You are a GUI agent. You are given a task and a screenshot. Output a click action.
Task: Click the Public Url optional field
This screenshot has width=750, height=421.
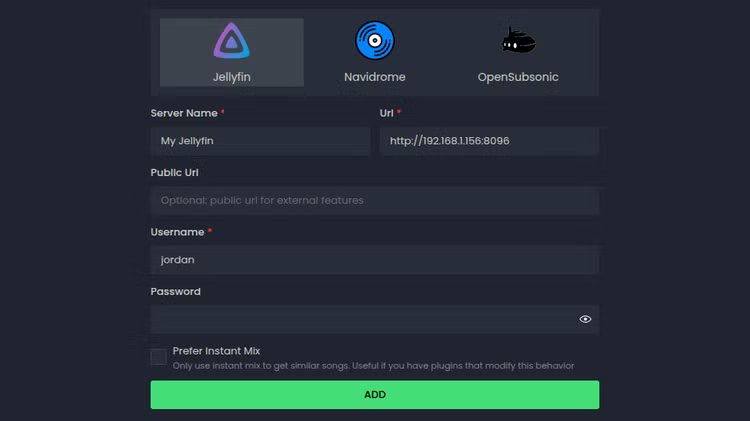pyautogui.click(x=375, y=200)
